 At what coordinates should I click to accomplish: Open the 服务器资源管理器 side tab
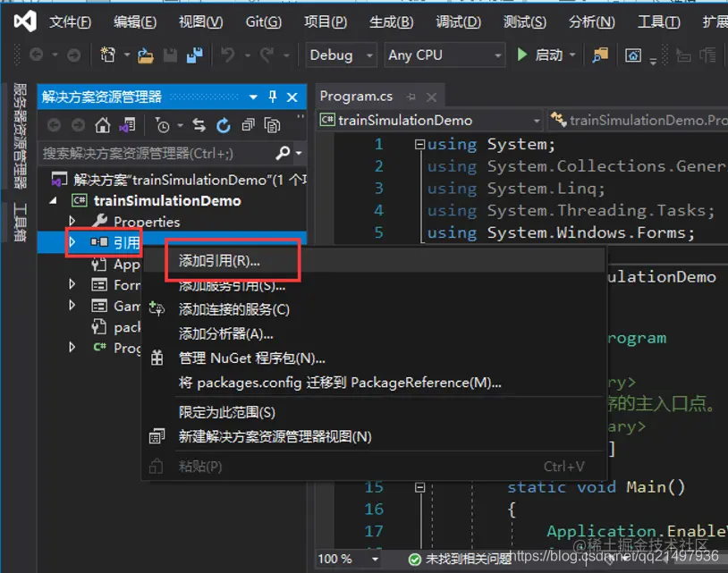pos(20,136)
